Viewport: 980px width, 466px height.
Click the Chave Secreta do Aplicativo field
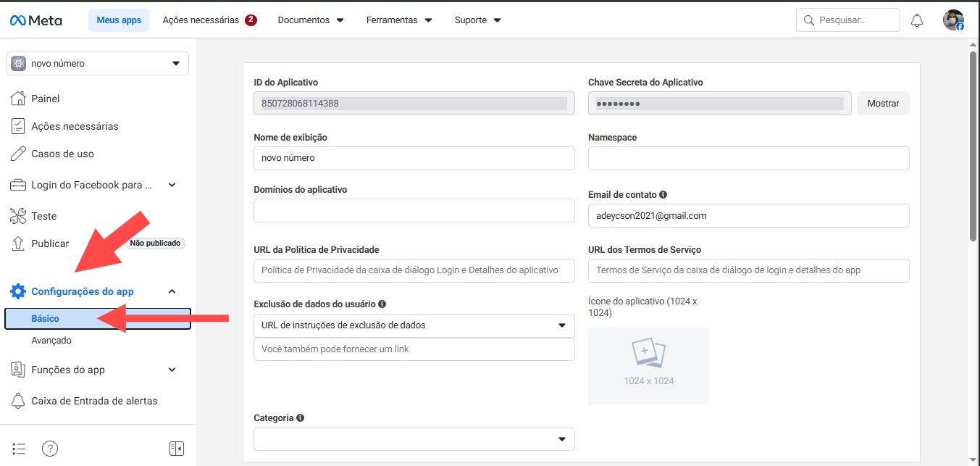click(721, 104)
